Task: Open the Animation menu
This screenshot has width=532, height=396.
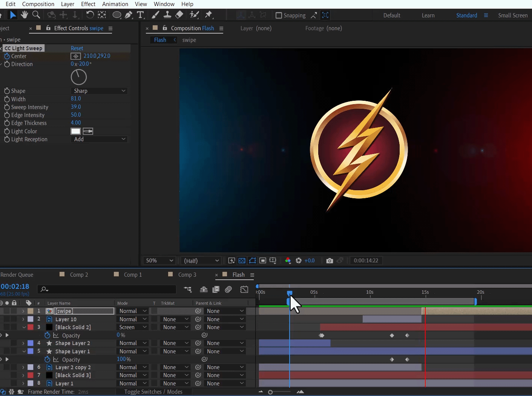Action: tap(115, 4)
